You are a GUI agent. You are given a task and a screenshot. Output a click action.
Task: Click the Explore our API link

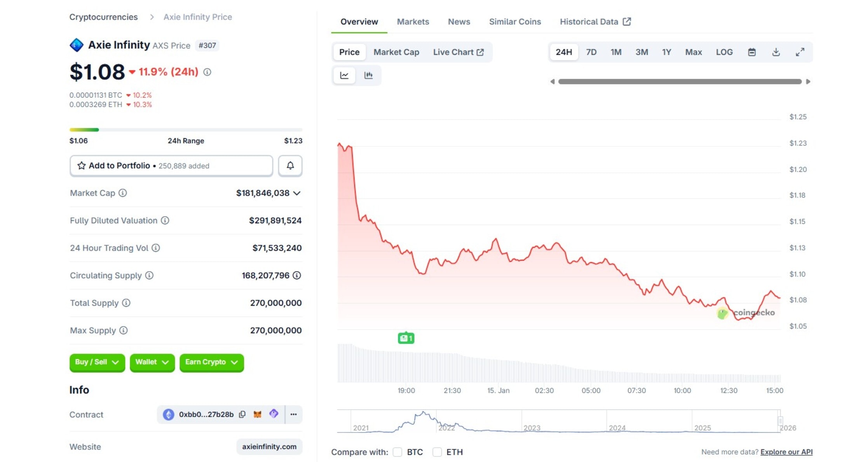pos(786,452)
